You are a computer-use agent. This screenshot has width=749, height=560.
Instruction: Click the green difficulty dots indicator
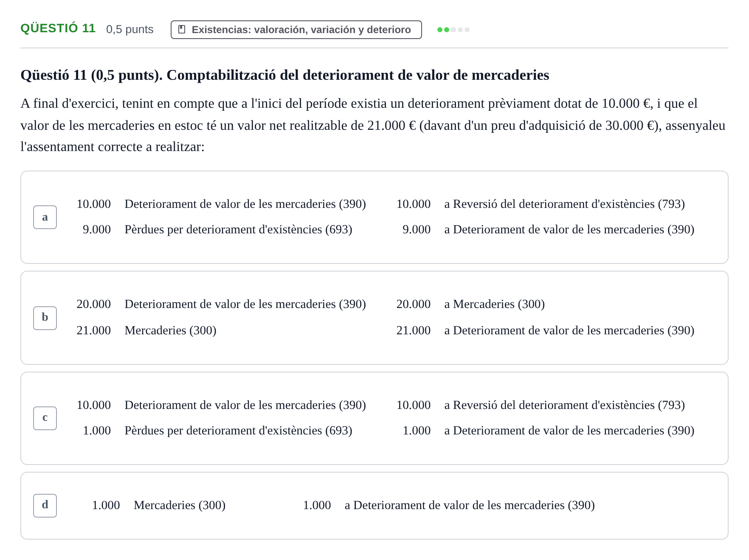[453, 30]
